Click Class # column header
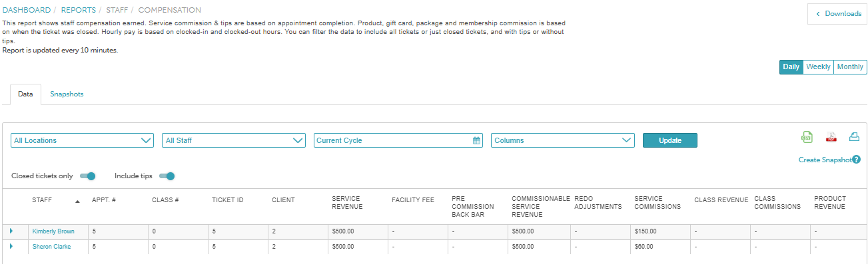 [x=165, y=200]
